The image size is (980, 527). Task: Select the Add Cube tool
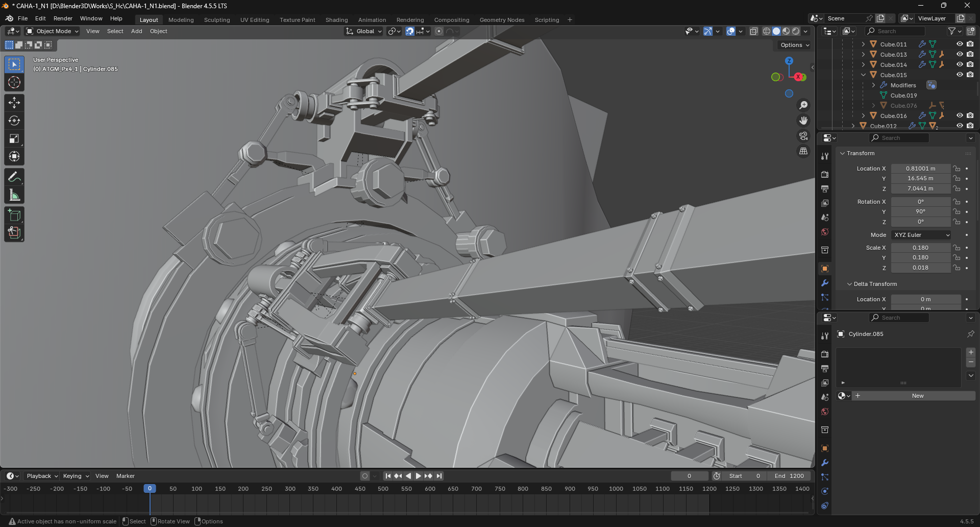(14, 215)
